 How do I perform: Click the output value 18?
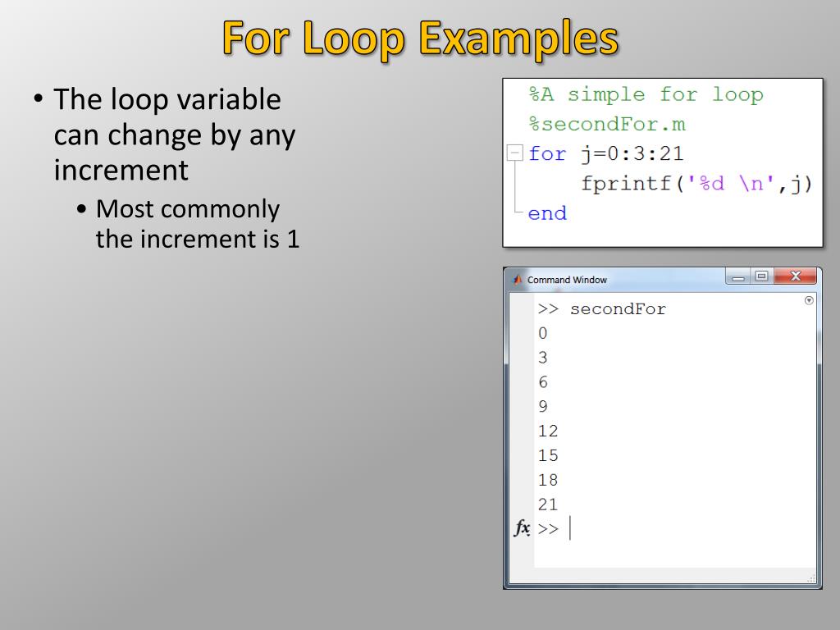(548, 479)
